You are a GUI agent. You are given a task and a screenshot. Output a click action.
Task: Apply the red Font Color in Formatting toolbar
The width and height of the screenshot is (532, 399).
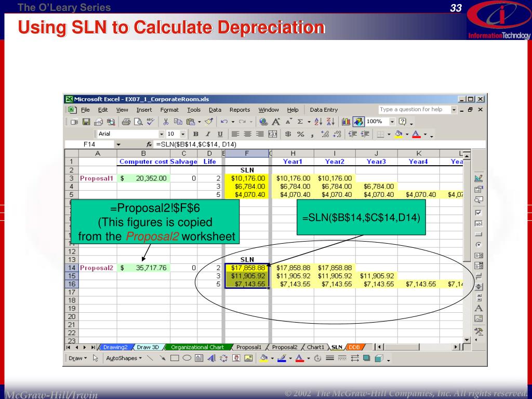416,135
